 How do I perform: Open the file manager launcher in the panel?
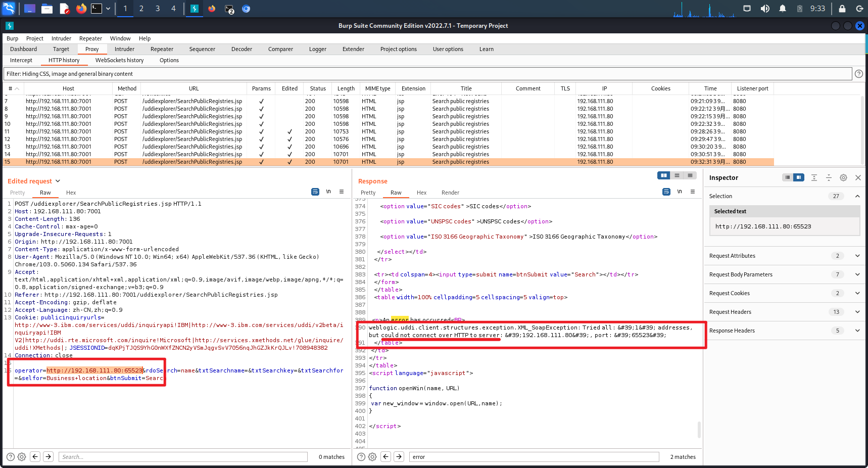47,9
